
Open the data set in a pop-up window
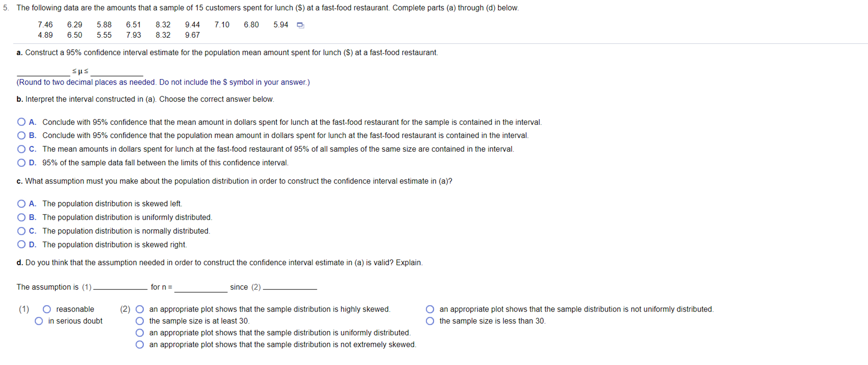click(x=300, y=25)
